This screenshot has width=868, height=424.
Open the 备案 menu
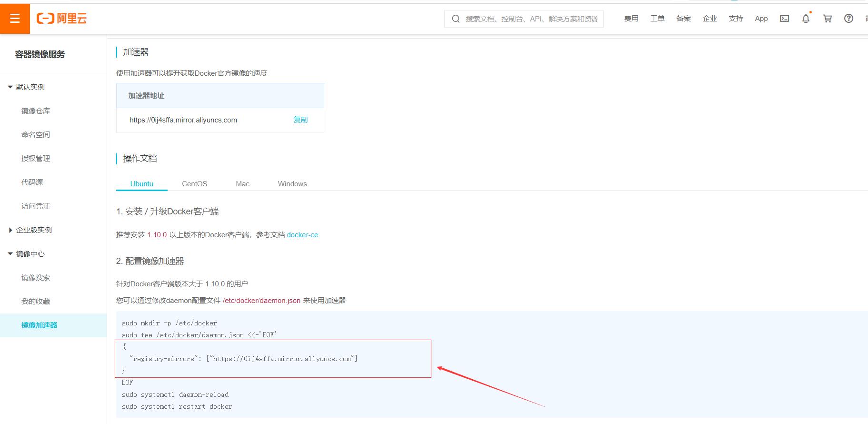point(684,19)
